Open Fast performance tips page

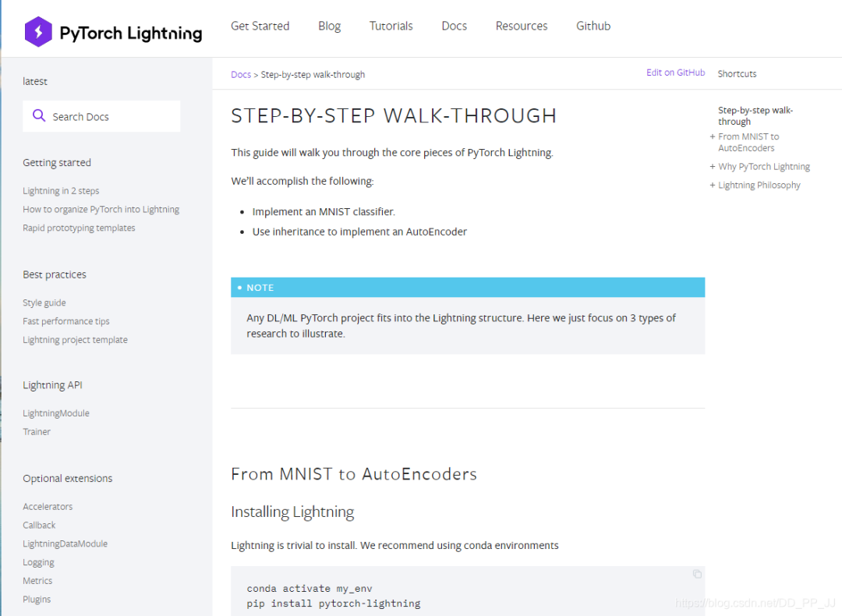(66, 321)
